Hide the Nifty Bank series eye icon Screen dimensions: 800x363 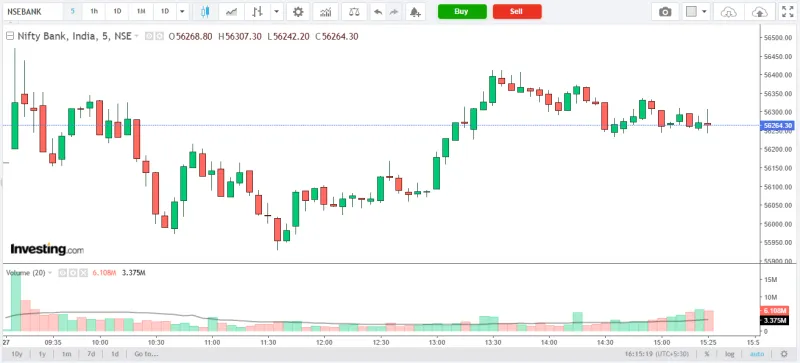point(149,36)
